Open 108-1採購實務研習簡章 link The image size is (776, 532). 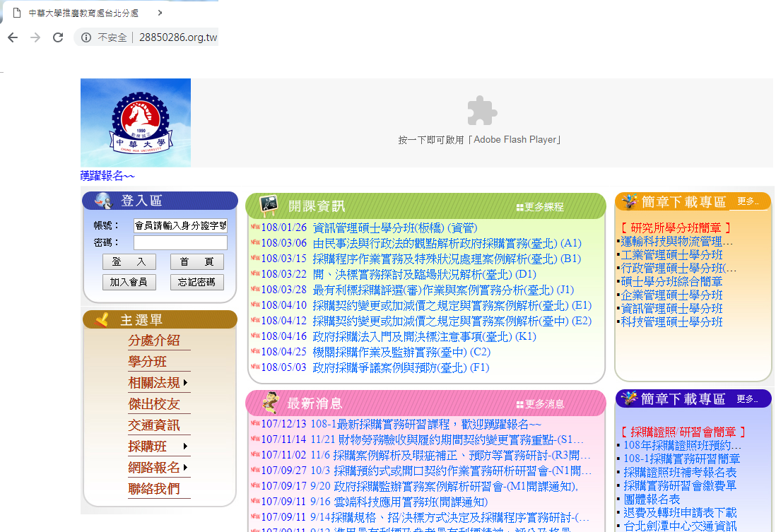pos(681,459)
